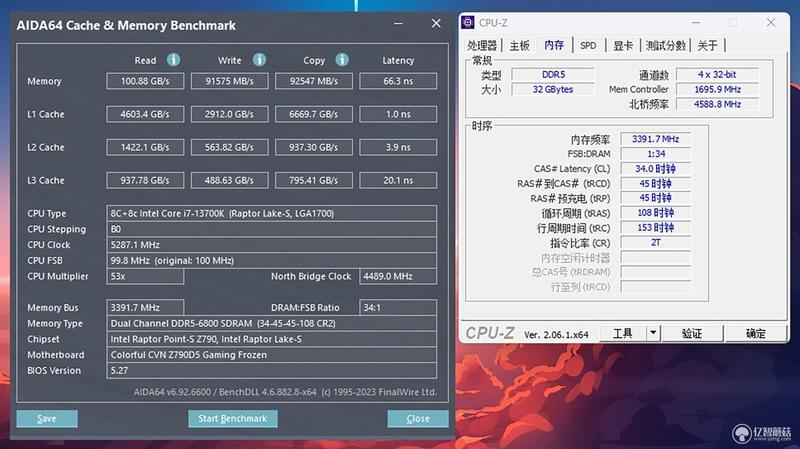The height and width of the screenshot is (449, 800).
Task: Click Start Benchmark button
Action: [x=233, y=418]
